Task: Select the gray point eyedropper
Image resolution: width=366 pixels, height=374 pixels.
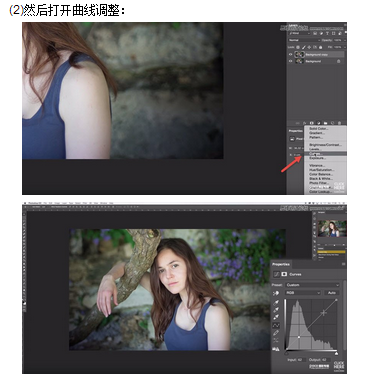Action: coord(276,310)
